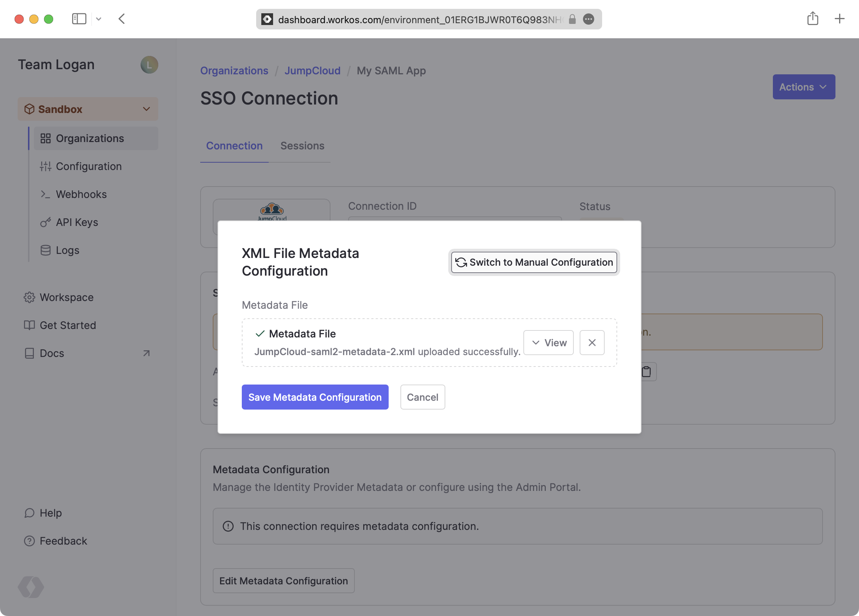
Task: Click the Switch to Manual Configuration button
Action: click(x=534, y=262)
